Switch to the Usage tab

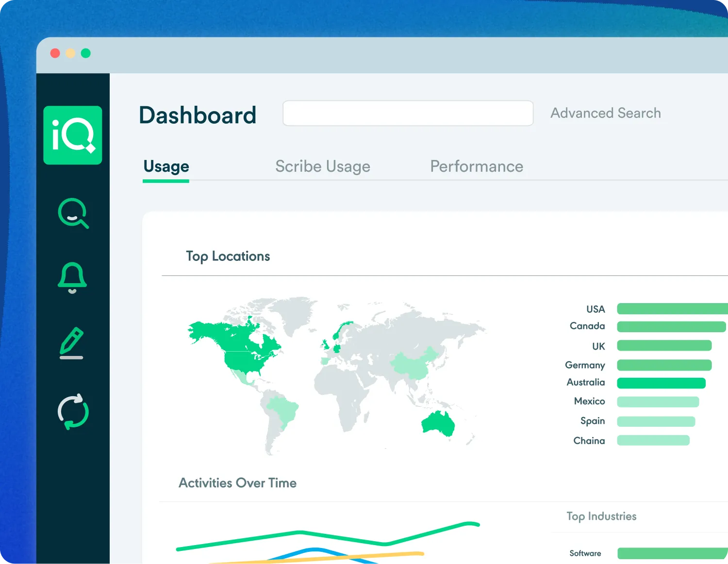pos(166,167)
